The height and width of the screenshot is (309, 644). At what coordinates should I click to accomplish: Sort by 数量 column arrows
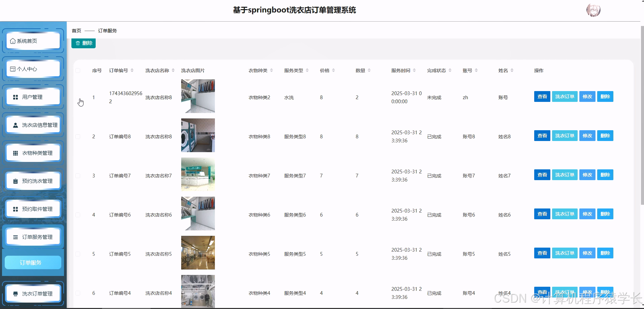coord(369,71)
